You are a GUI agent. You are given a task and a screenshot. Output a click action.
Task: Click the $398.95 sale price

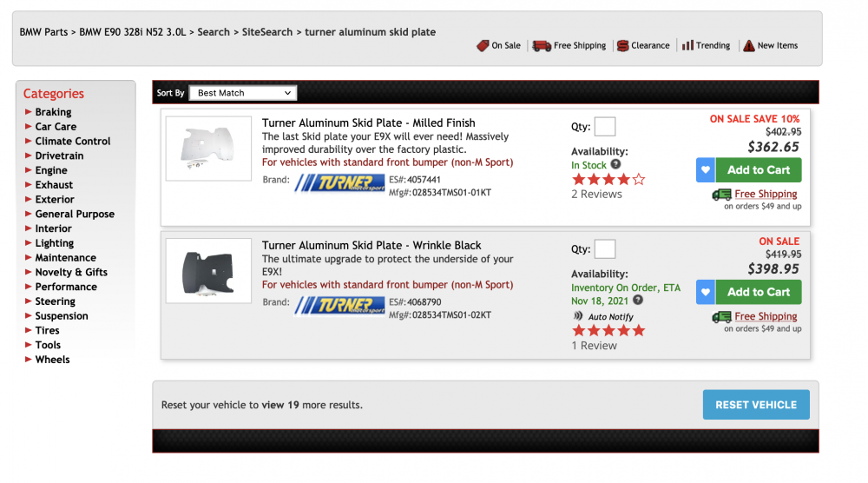(x=773, y=269)
